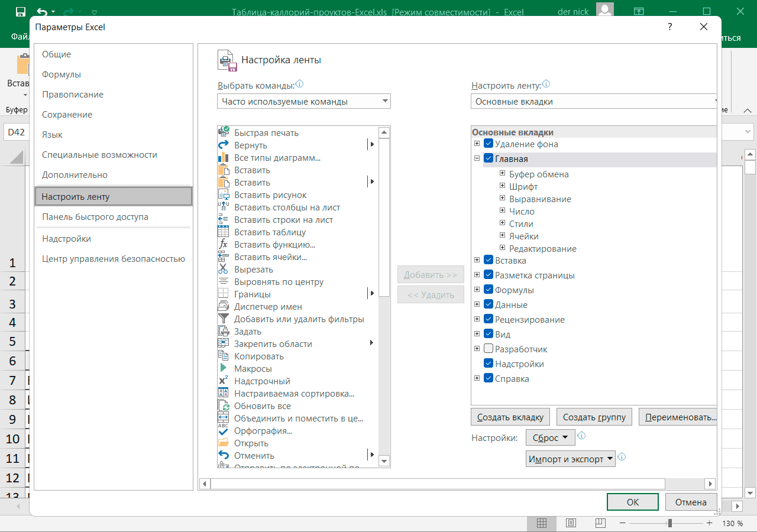Open the Основные вкладки dropdown

coord(594,101)
